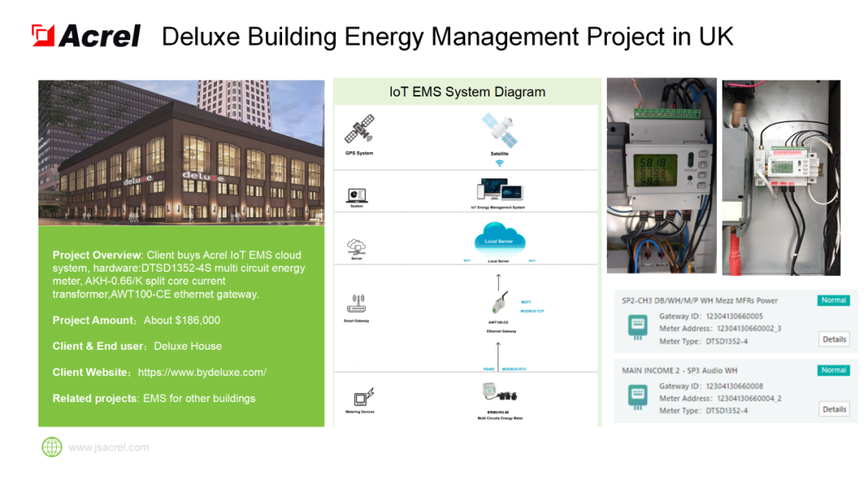Click the Wi-Fi signal icon under Satellite
This screenshot has width=868, height=489.
tap(499, 163)
